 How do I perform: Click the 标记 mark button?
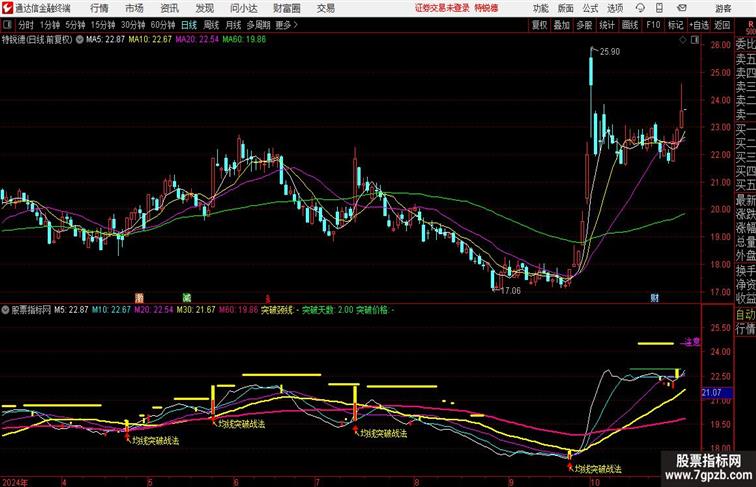pos(675,25)
